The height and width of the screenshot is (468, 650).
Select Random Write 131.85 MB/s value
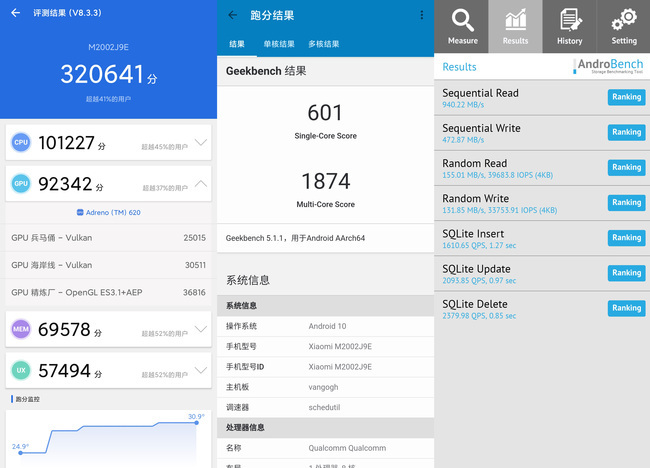(500, 211)
